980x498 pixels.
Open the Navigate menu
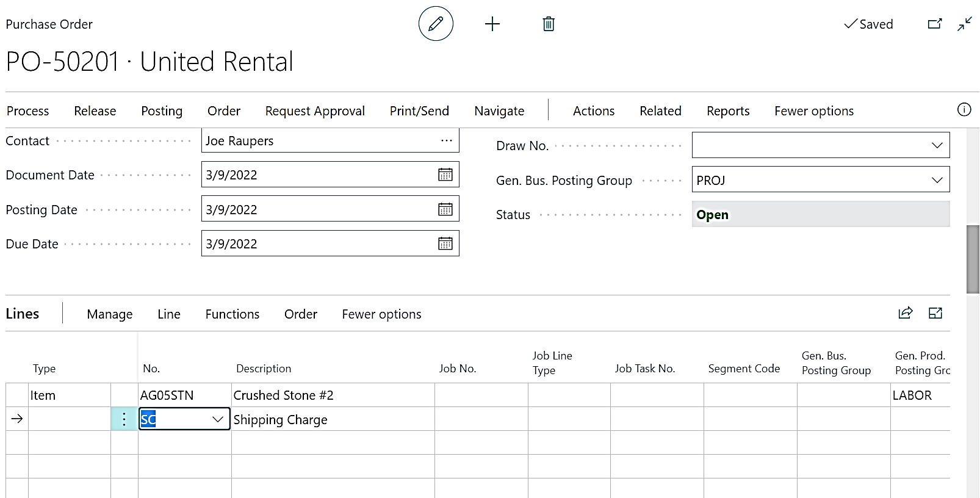(499, 110)
